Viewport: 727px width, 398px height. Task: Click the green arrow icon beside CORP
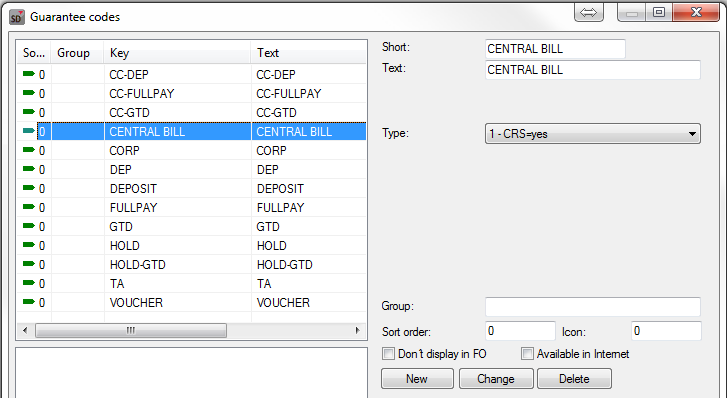[29, 150]
